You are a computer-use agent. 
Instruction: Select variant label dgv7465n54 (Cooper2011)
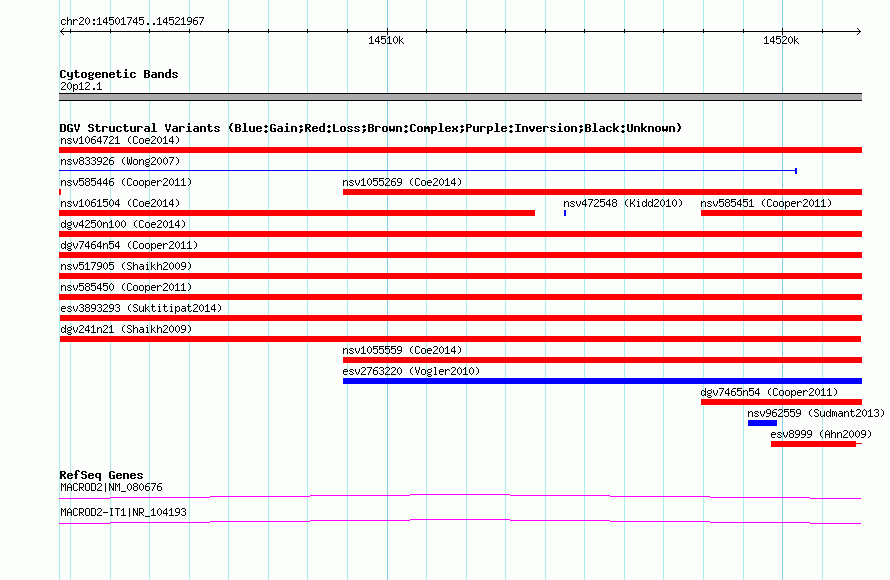click(x=769, y=392)
